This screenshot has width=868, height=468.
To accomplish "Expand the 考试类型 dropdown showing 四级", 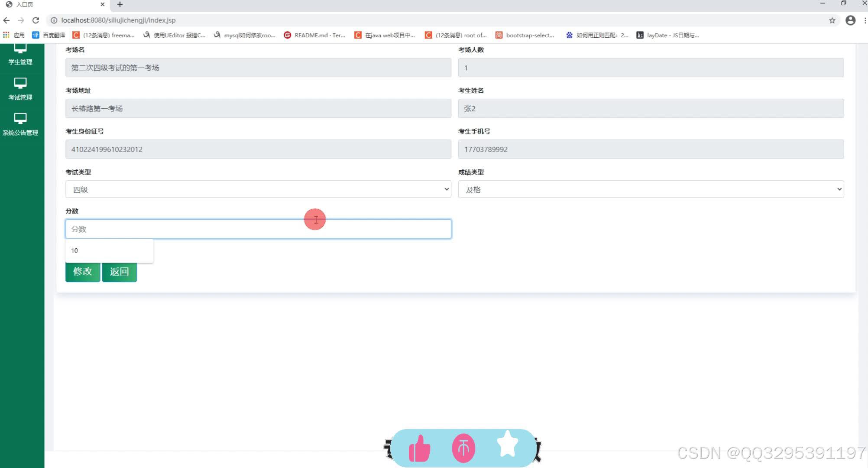I will click(x=258, y=189).
